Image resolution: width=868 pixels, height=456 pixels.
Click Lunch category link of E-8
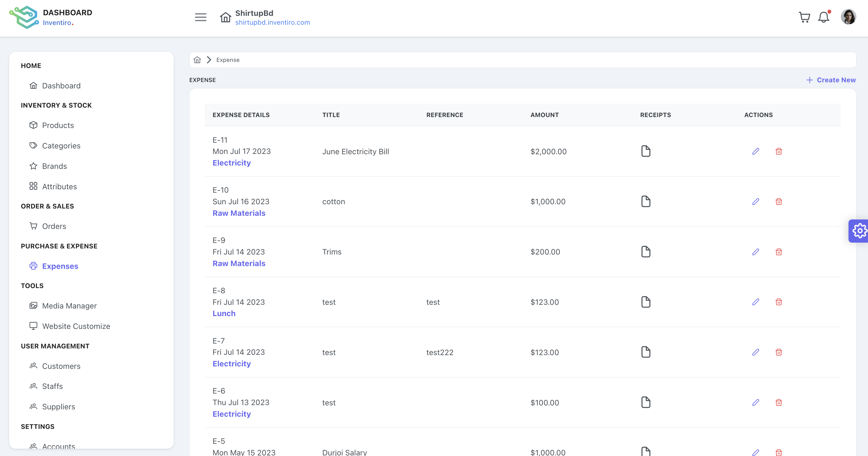[x=224, y=313]
